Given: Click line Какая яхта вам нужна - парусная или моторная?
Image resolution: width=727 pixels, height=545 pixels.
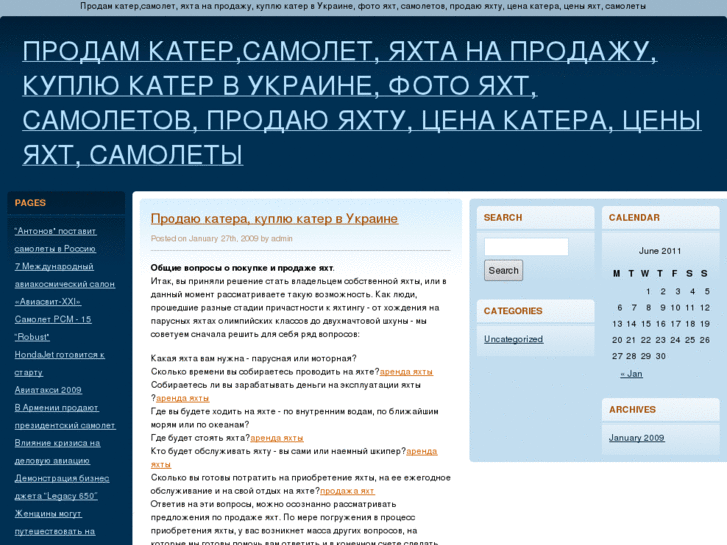Looking at the screenshot, I should (254, 358).
